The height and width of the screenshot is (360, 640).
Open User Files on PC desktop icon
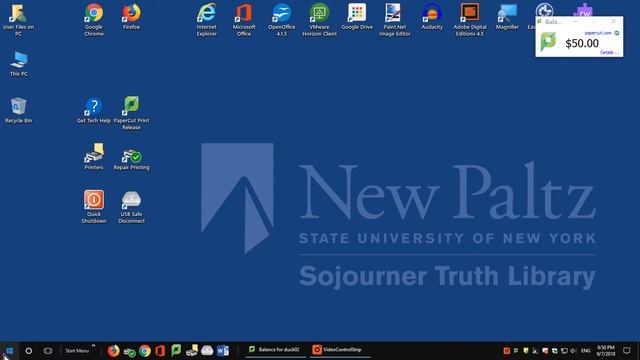point(18,20)
